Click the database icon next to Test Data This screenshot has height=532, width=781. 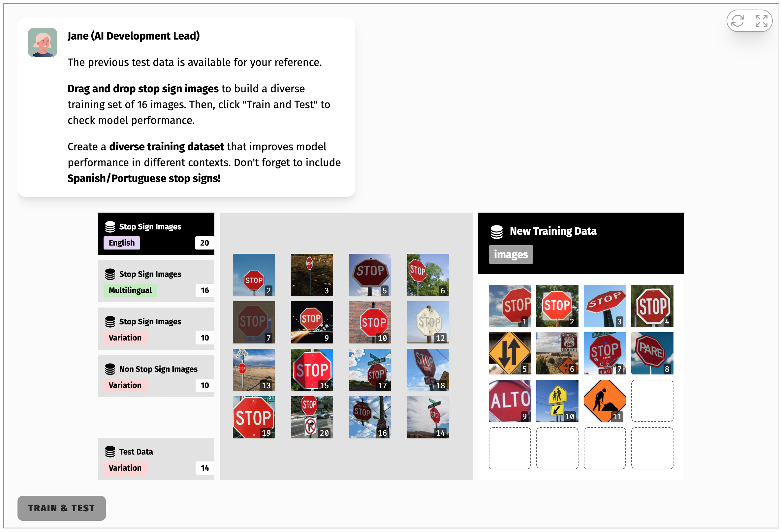[x=110, y=452]
